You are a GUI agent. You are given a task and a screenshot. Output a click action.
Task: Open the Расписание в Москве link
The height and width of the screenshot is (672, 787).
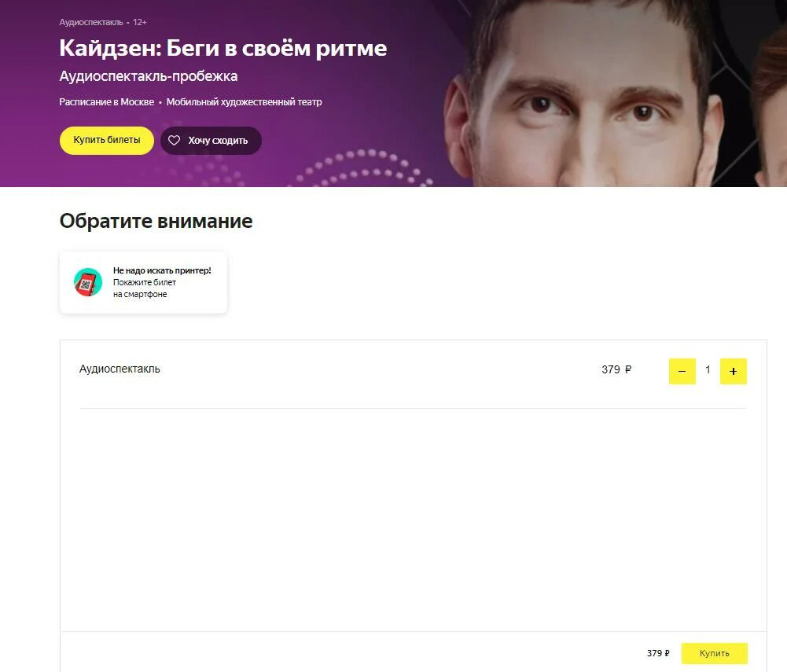[x=106, y=102]
